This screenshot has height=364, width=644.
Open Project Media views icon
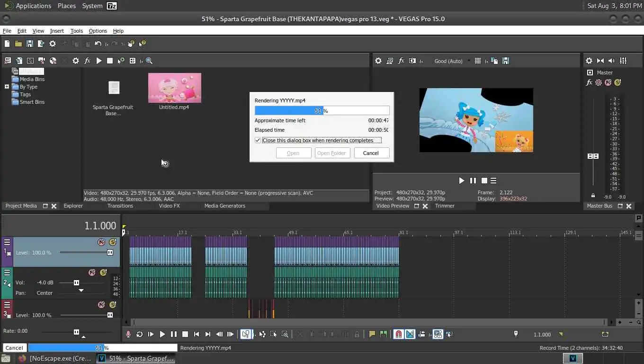pyautogui.click(x=133, y=61)
